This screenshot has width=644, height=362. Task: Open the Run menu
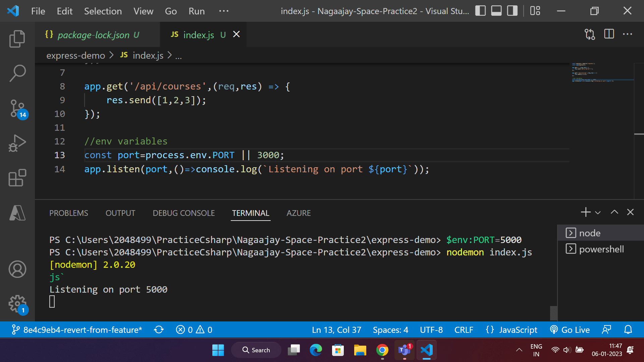coord(196,11)
